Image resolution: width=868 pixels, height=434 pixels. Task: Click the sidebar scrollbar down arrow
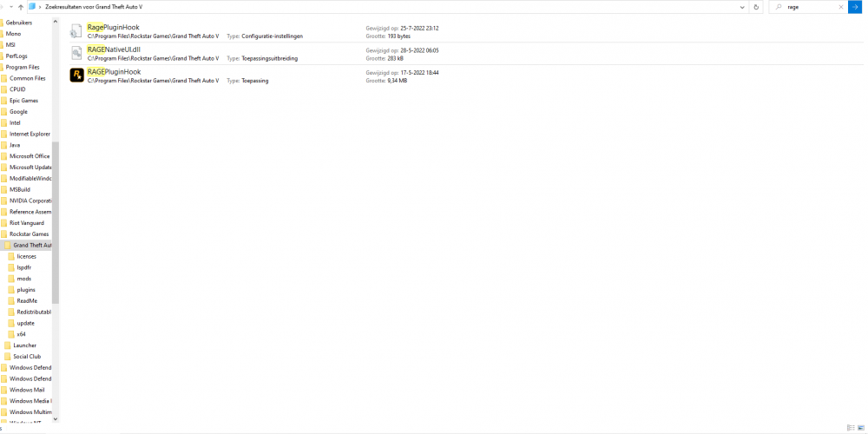pos(56,419)
